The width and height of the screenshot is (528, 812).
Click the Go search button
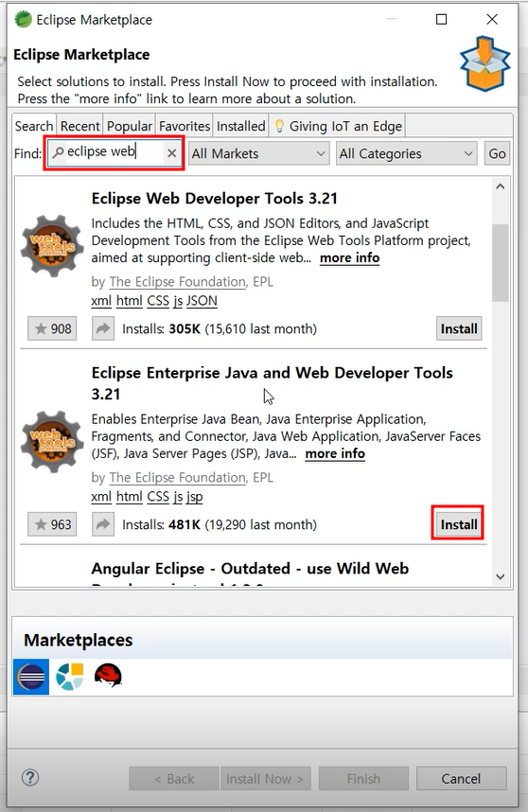[497, 153]
